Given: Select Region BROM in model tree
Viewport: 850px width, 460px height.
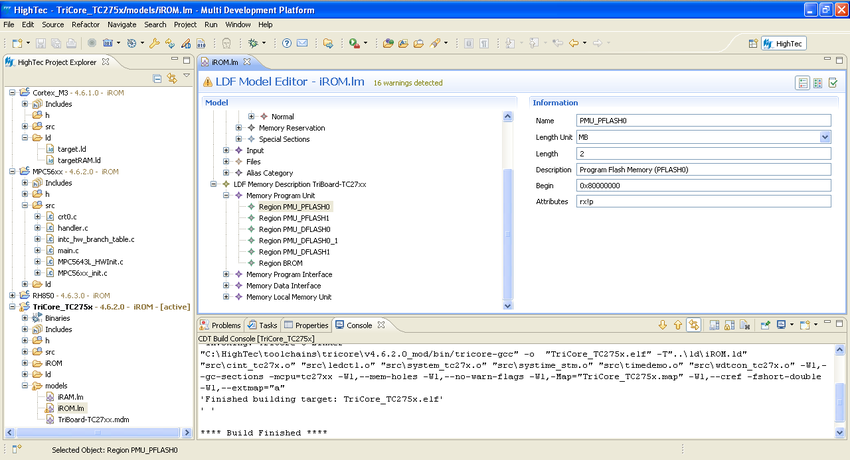Looking at the screenshot, I should tap(280, 263).
